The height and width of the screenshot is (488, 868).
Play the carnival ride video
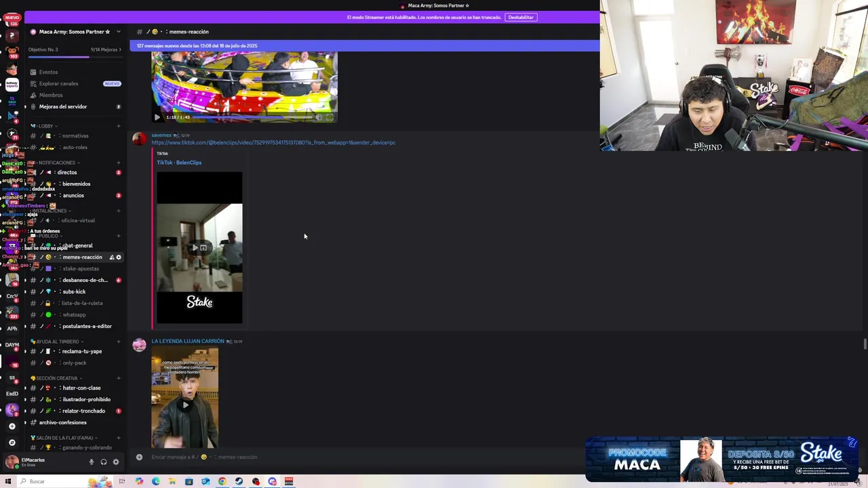tap(157, 117)
